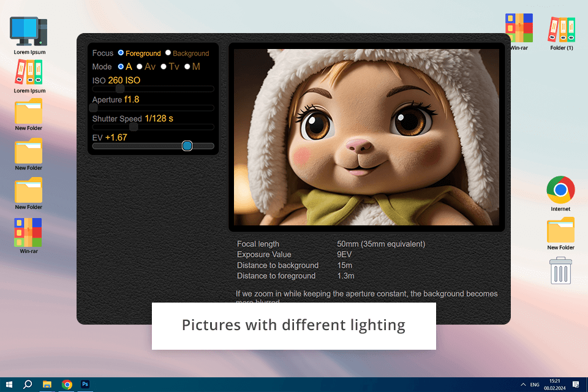Open the notification center icon

coord(576,385)
